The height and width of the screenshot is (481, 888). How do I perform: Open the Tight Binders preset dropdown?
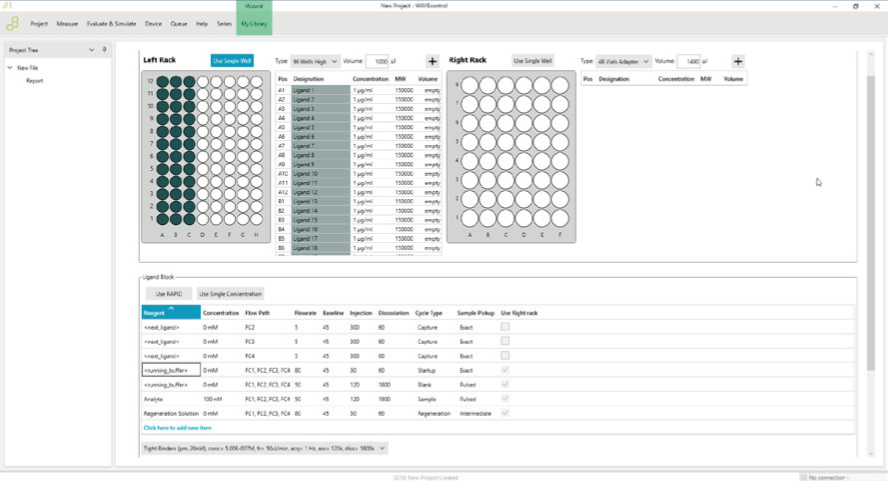click(x=264, y=448)
